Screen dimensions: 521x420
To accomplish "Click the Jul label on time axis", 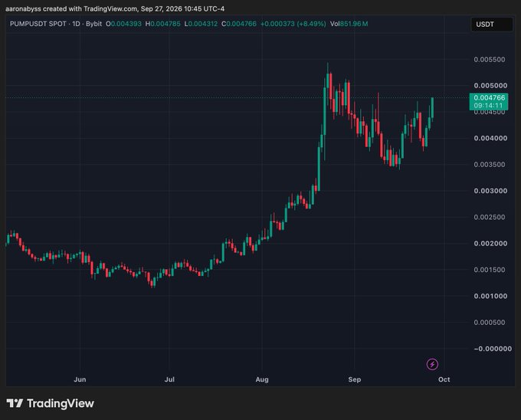I will click(169, 379).
